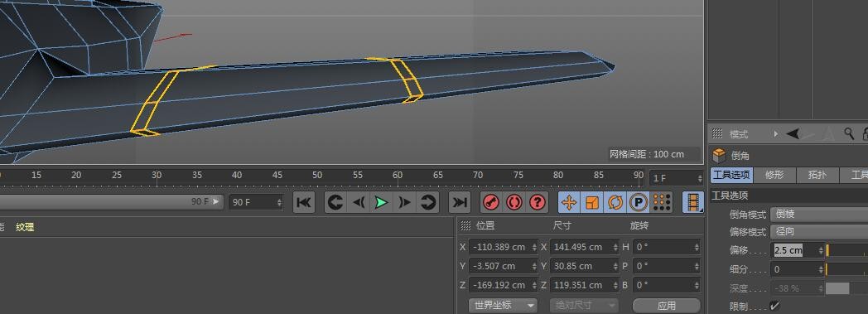Click the 偏移 slider track
The height and width of the screenshot is (314, 868).
[x=847, y=251]
